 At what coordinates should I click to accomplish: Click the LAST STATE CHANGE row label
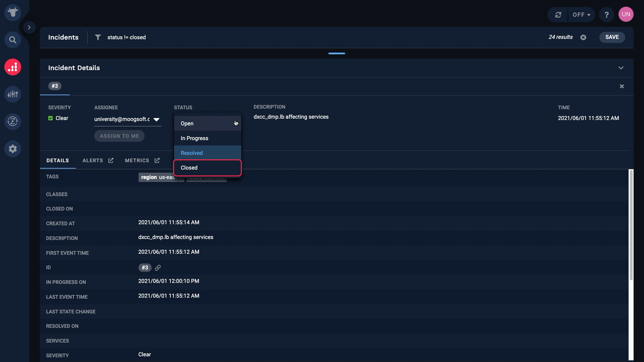pos(71,312)
